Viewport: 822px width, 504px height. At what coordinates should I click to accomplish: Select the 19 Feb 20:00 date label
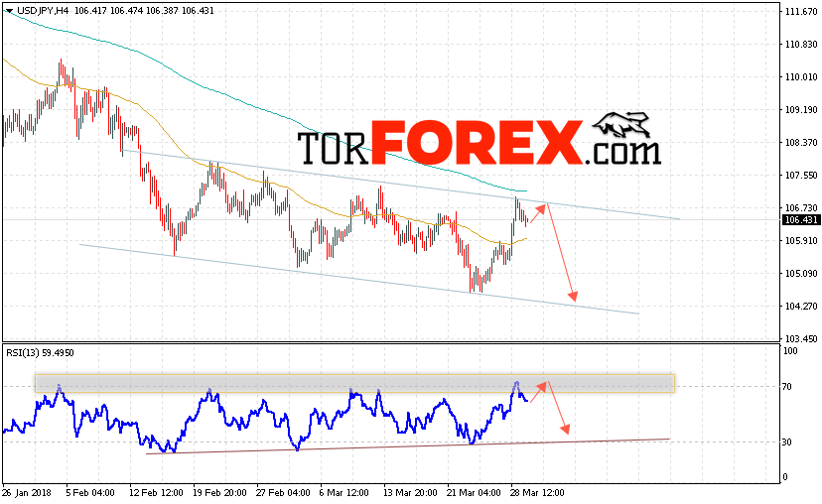pyautogui.click(x=219, y=493)
